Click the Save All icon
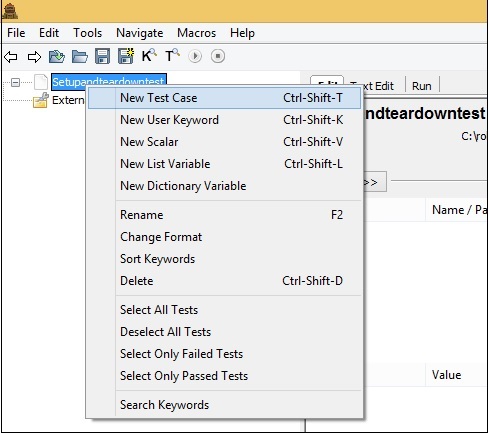The height and width of the screenshot is (433, 488). click(x=126, y=56)
